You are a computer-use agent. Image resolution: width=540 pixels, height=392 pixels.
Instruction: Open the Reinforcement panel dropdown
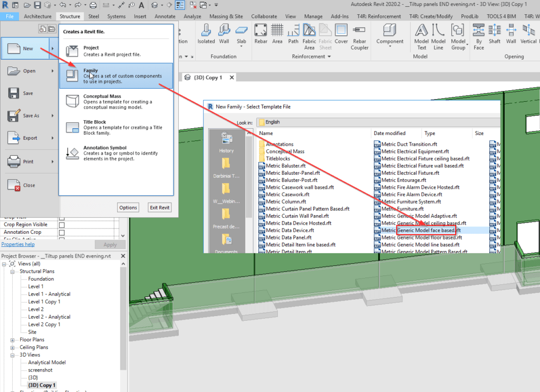click(x=329, y=56)
